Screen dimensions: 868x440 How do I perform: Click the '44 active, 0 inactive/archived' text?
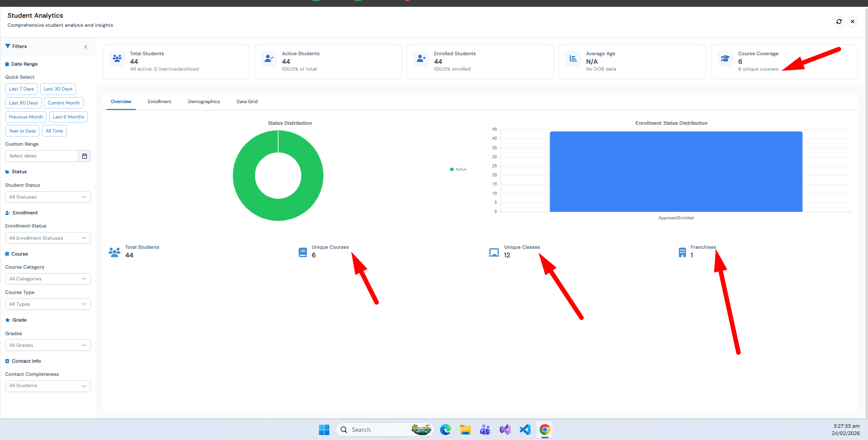164,69
